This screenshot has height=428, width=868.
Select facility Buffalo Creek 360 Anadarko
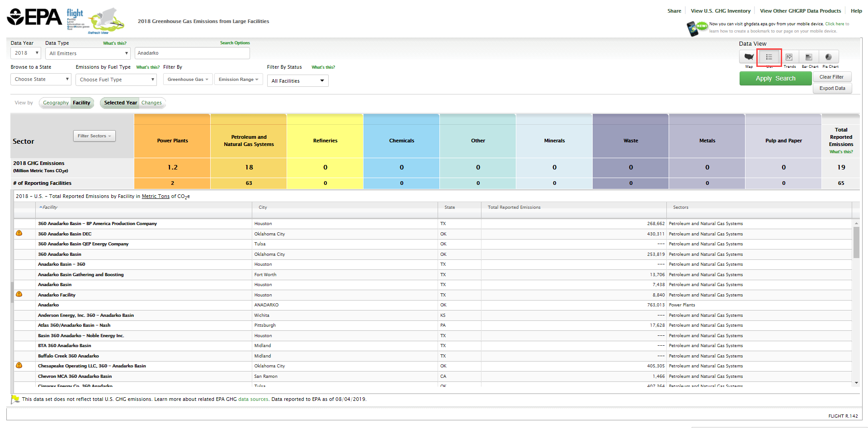[68, 356]
